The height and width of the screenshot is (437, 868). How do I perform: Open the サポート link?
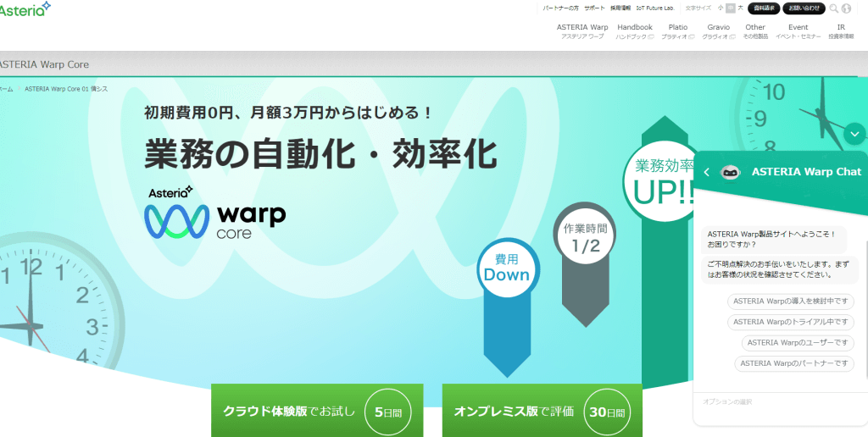point(594,8)
